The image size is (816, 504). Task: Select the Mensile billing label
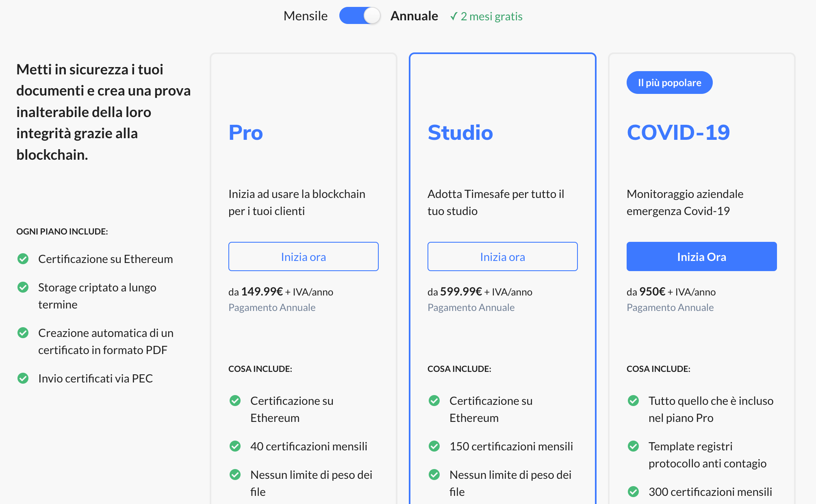(x=305, y=16)
